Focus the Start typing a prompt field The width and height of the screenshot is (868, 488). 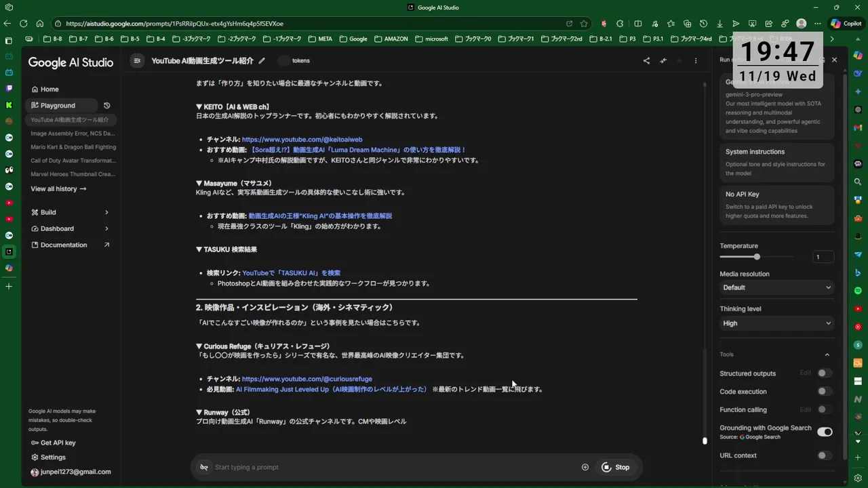pyautogui.click(x=393, y=467)
